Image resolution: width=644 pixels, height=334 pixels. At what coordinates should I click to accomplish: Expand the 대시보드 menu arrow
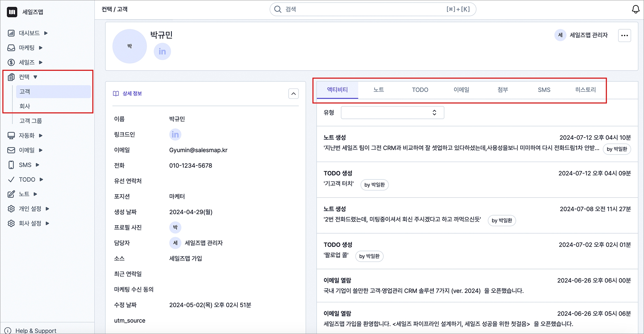(46, 33)
